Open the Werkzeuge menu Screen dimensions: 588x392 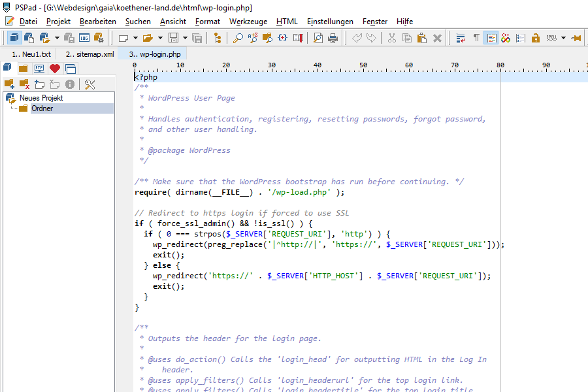tap(248, 22)
